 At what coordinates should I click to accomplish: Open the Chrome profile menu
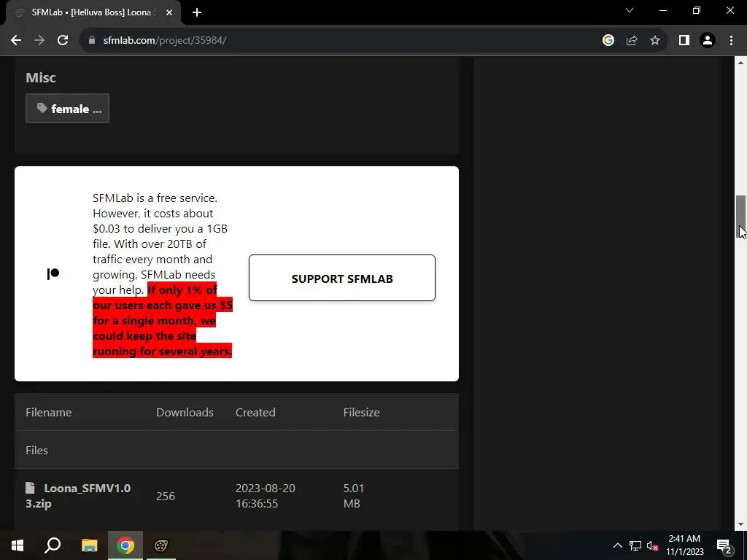(x=708, y=41)
